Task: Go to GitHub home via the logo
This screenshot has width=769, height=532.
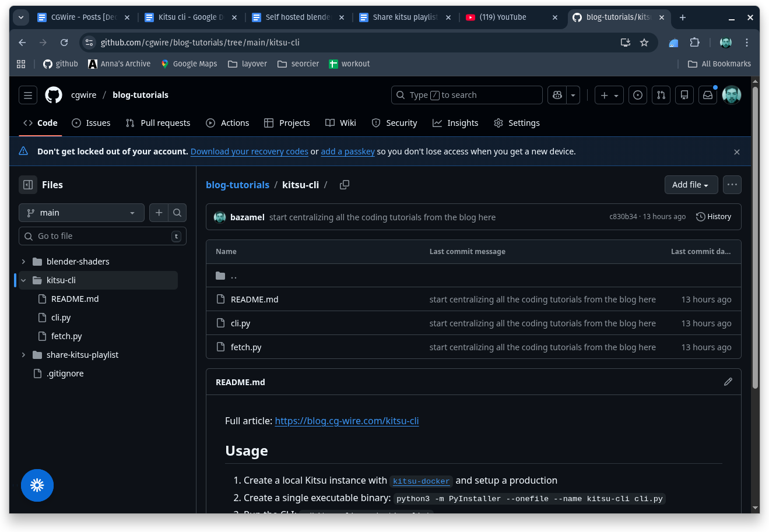Action: click(x=53, y=94)
